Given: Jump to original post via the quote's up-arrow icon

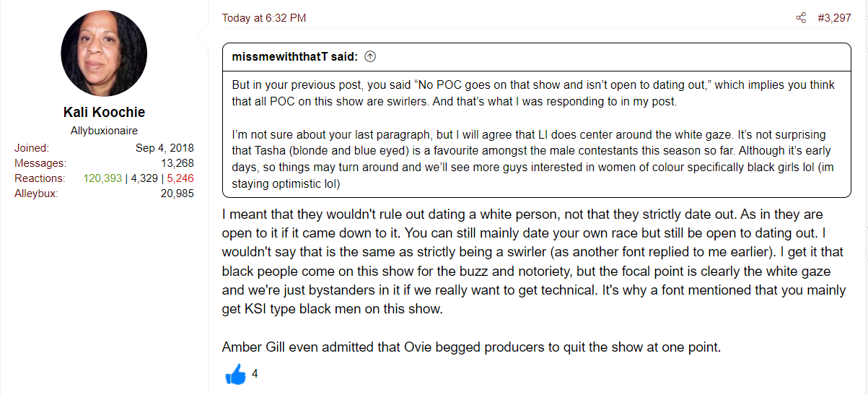Looking at the screenshot, I should [370, 56].
